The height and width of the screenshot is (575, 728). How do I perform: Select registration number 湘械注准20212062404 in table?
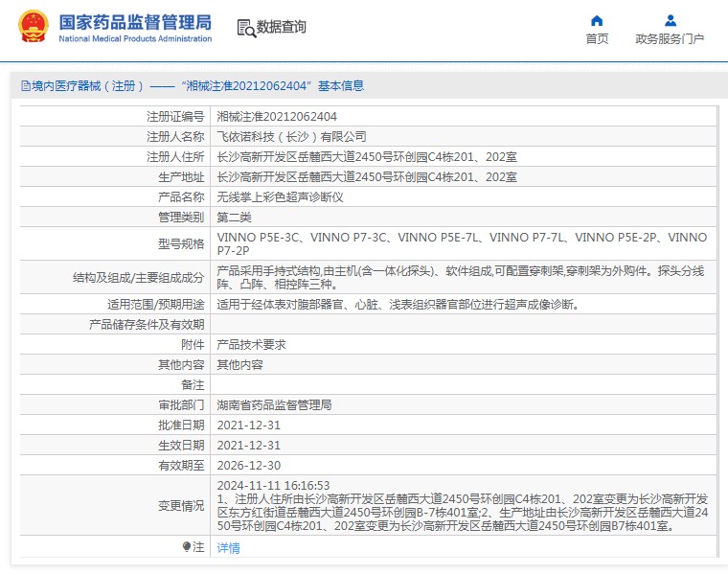pyautogui.click(x=277, y=116)
